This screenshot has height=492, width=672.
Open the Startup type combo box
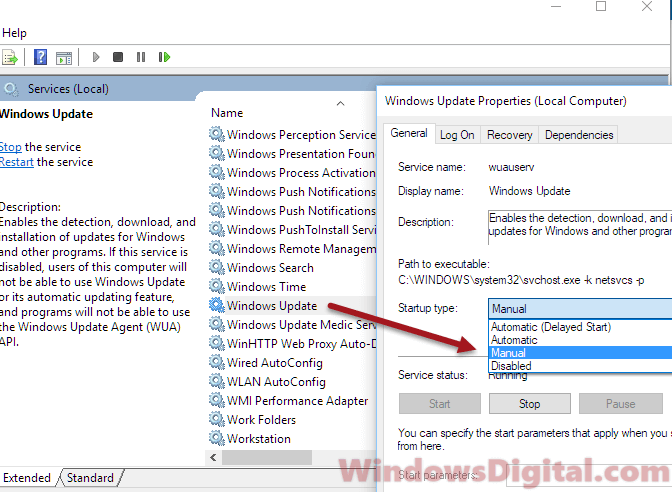579,309
